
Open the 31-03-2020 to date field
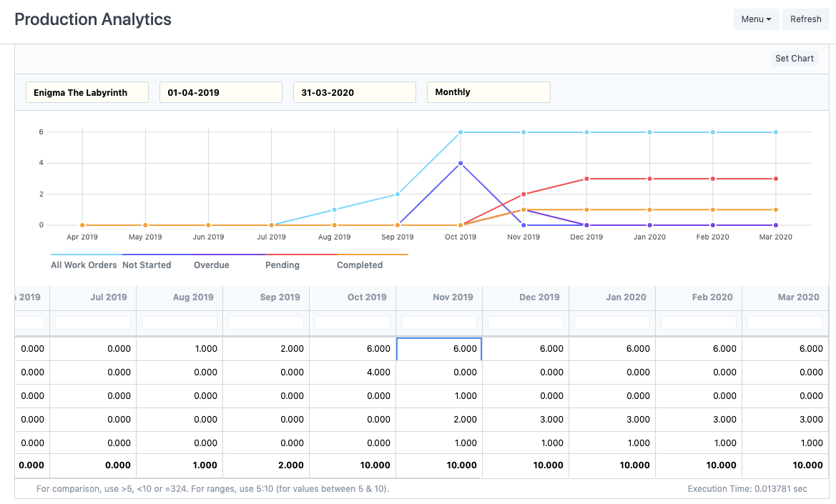(355, 92)
